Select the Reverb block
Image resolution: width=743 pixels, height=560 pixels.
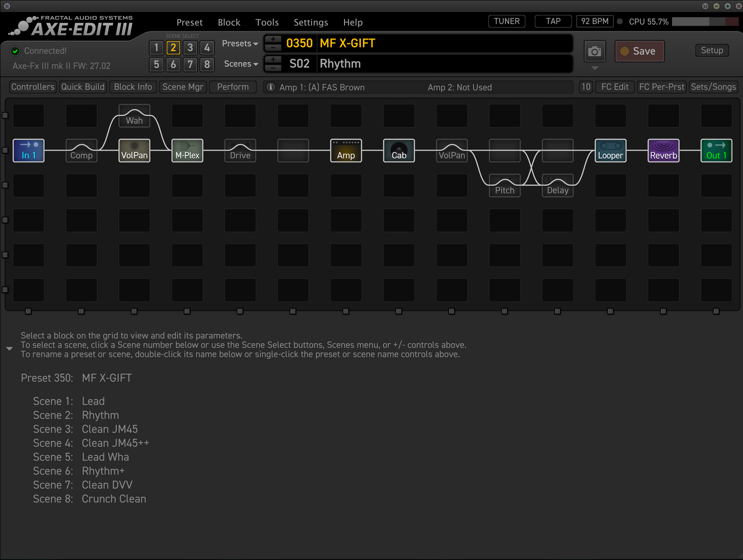click(663, 151)
